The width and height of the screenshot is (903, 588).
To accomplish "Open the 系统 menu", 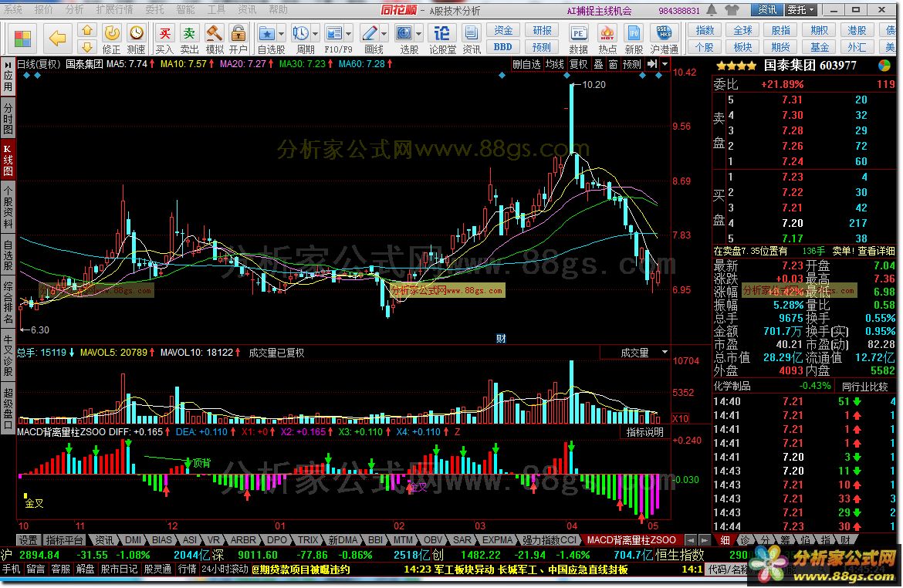I will click(13, 10).
